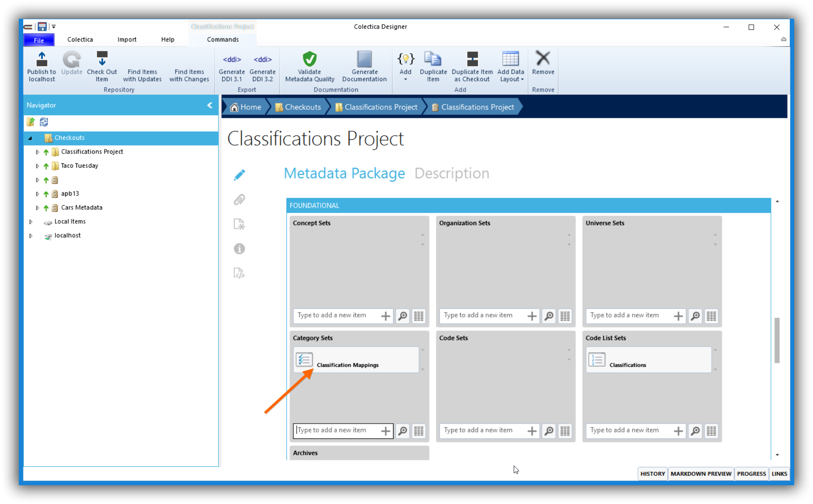Open Add Data Layout dropdown

click(x=511, y=66)
